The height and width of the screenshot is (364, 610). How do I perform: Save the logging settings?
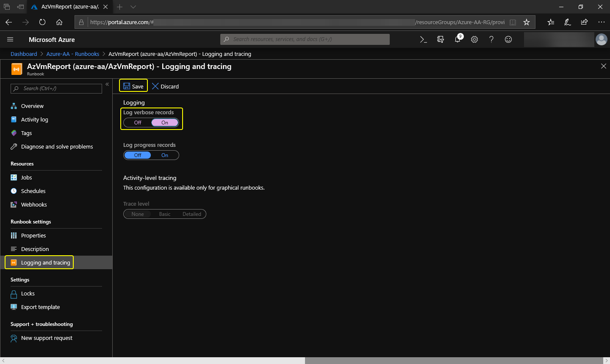coord(133,86)
